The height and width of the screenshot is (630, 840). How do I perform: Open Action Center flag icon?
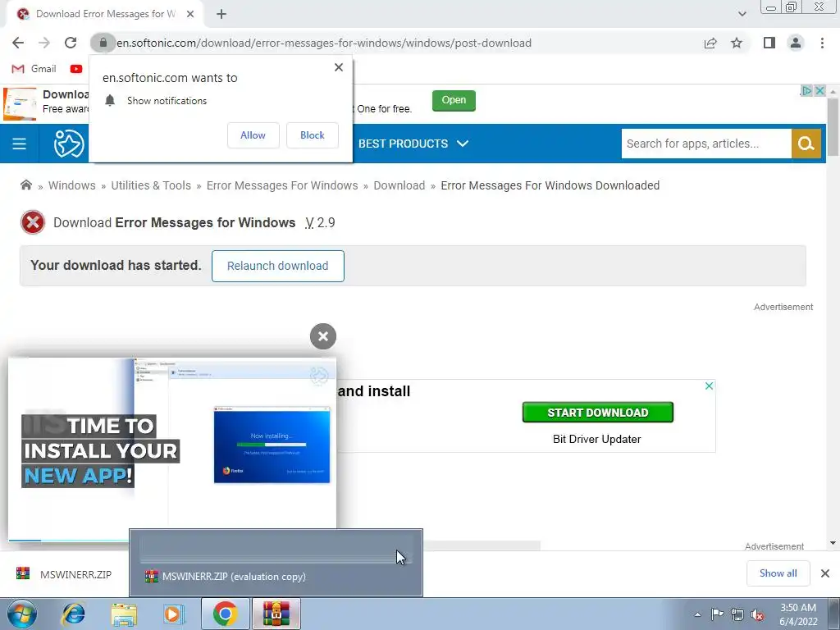point(717,614)
